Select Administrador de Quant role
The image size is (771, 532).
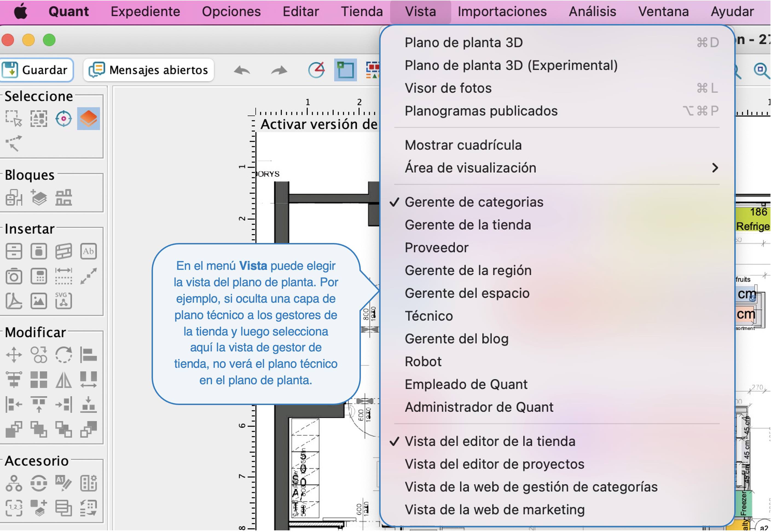(557, 407)
